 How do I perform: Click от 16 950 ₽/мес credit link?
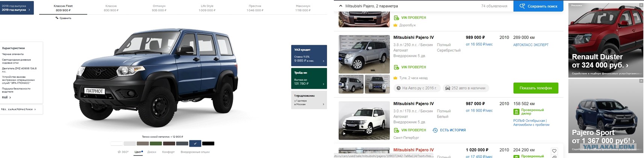[x=479, y=44]
